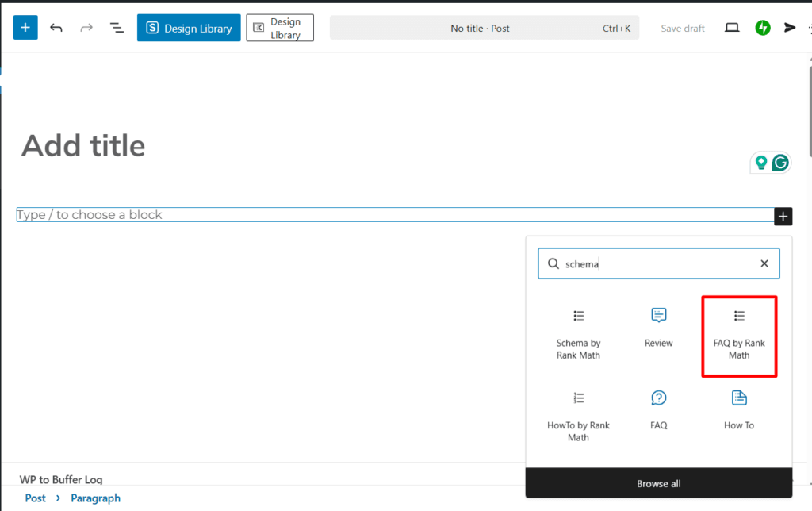The image size is (812, 511).
Task: Clear the schema search with the X icon
Action: 764,263
